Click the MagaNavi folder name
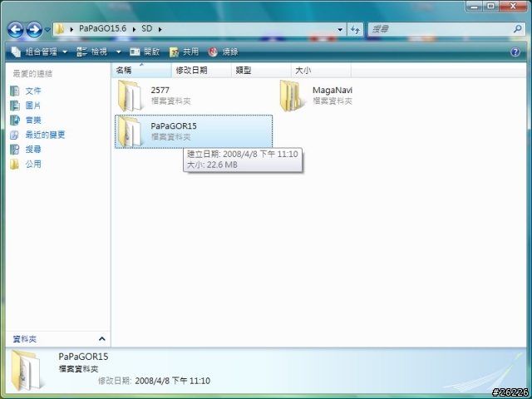The height and width of the screenshot is (399, 532). pyautogui.click(x=332, y=91)
